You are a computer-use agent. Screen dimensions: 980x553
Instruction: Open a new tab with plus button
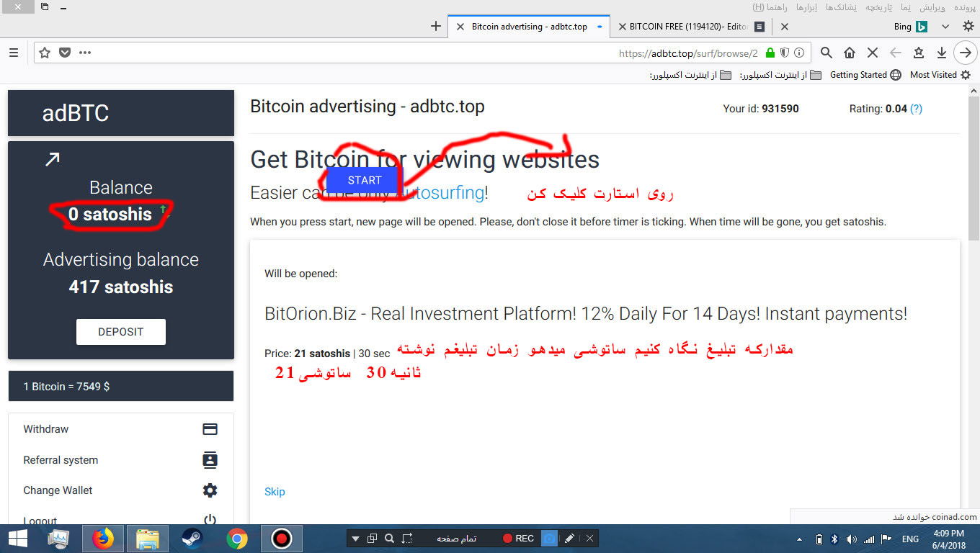435,27
